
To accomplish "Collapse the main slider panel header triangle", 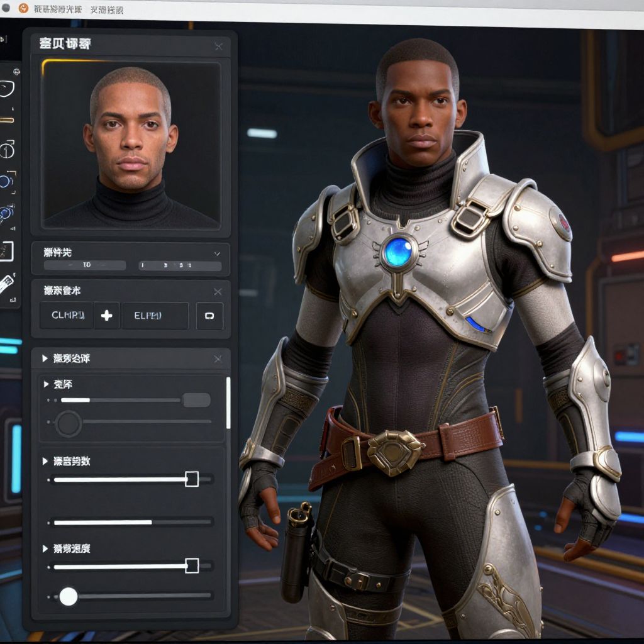I will coord(45,358).
